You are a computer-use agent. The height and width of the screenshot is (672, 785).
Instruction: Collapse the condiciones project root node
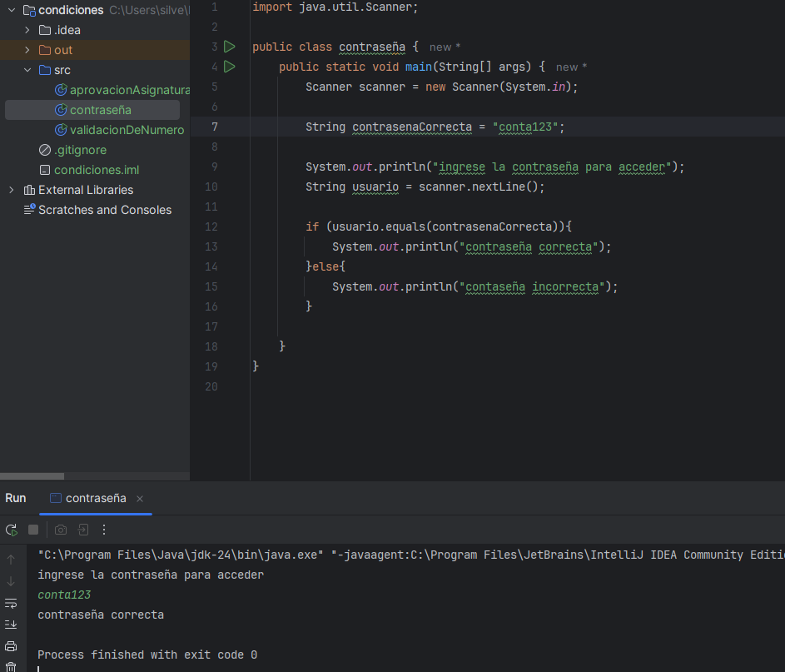pyautogui.click(x=12, y=10)
